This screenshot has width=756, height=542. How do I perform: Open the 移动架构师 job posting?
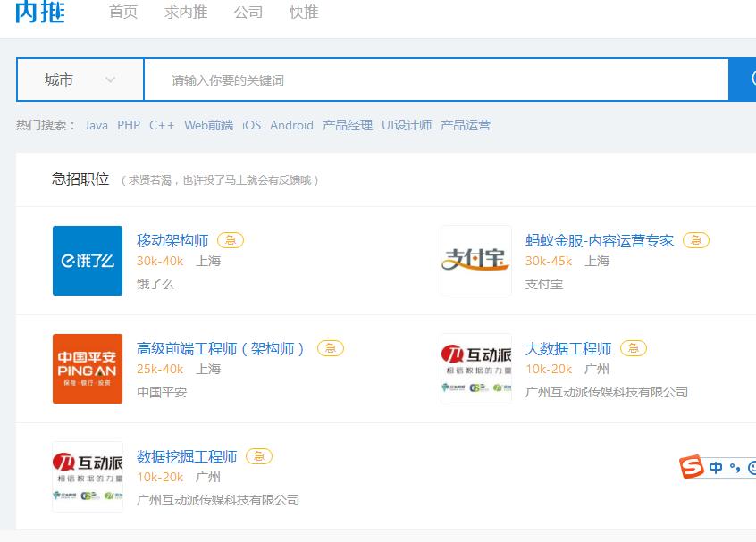172,239
